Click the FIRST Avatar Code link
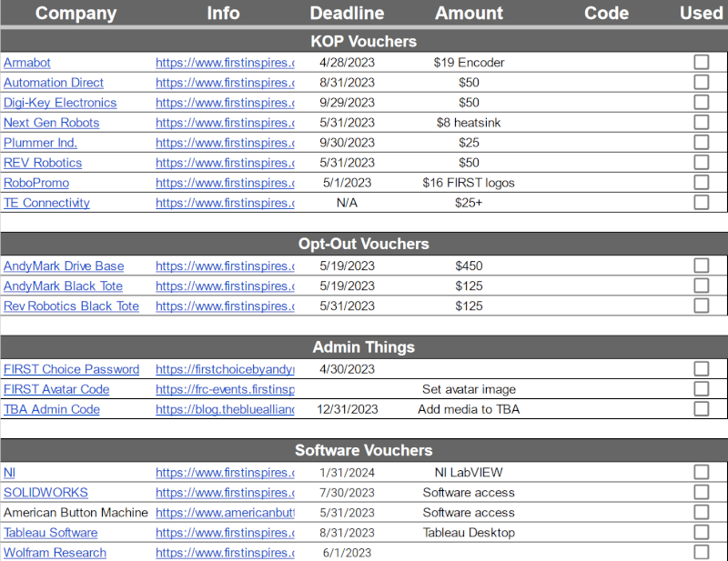Image resolution: width=728 pixels, height=561 pixels. click(x=56, y=389)
